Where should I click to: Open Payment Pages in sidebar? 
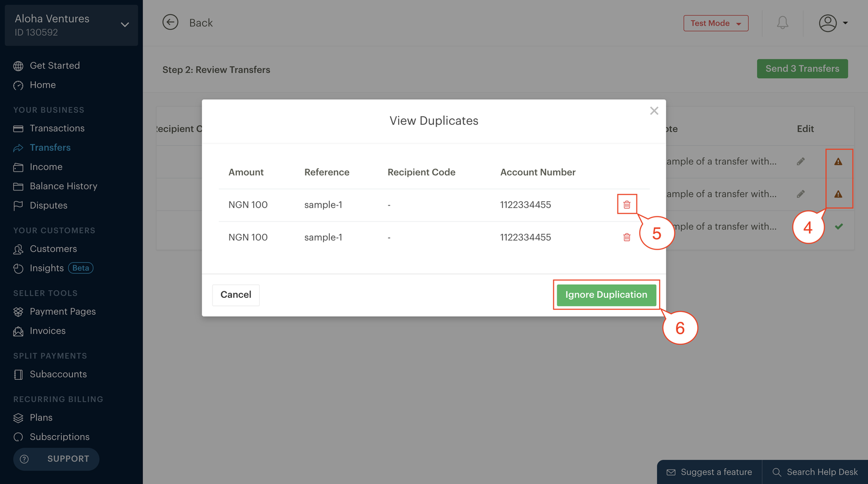(55, 311)
